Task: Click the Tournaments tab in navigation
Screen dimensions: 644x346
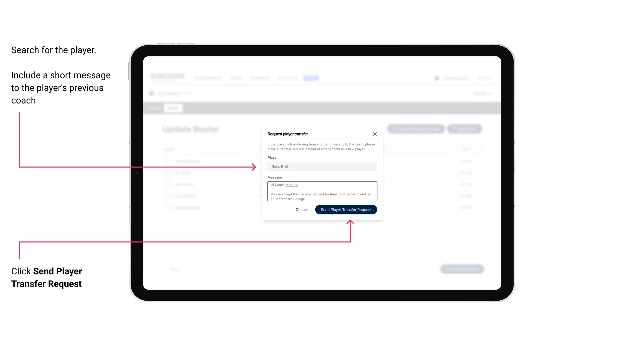Action: pyautogui.click(x=208, y=78)
